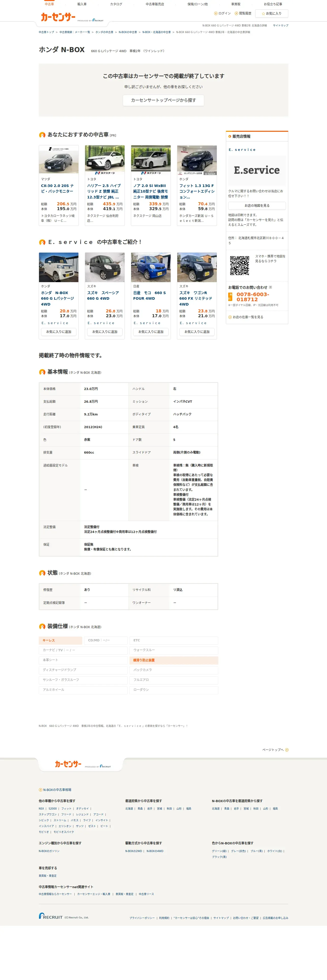Open the フィット model footer link

66,809
